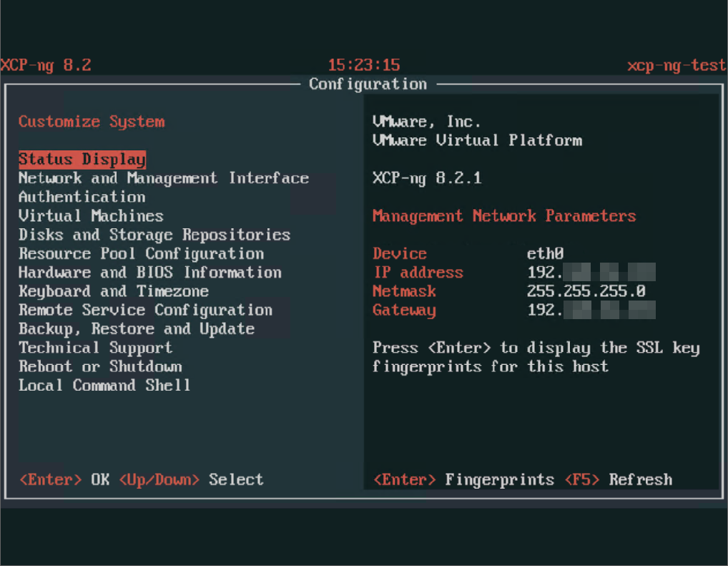
Task: Select Hardware and BIOS Information
Action: [150, 273]
